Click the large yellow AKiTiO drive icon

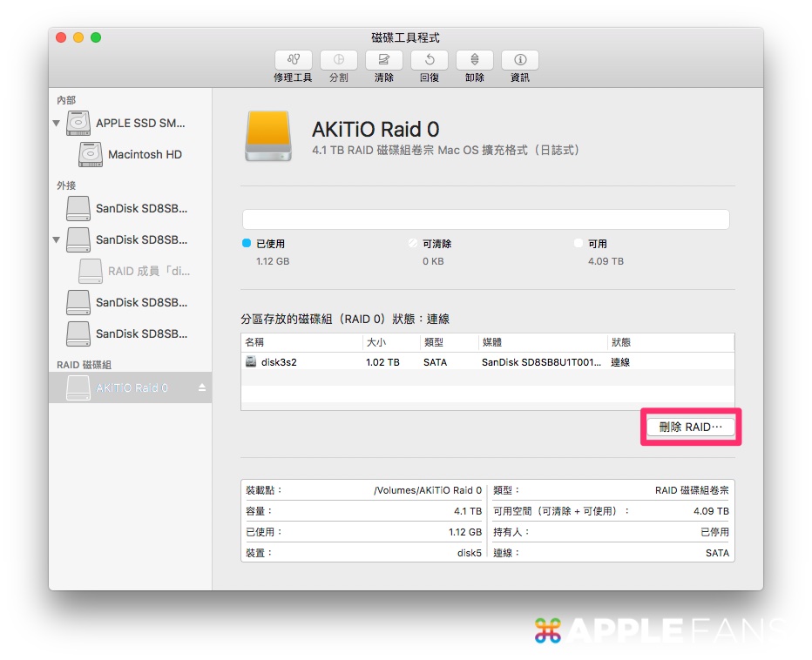coord(268,136)
